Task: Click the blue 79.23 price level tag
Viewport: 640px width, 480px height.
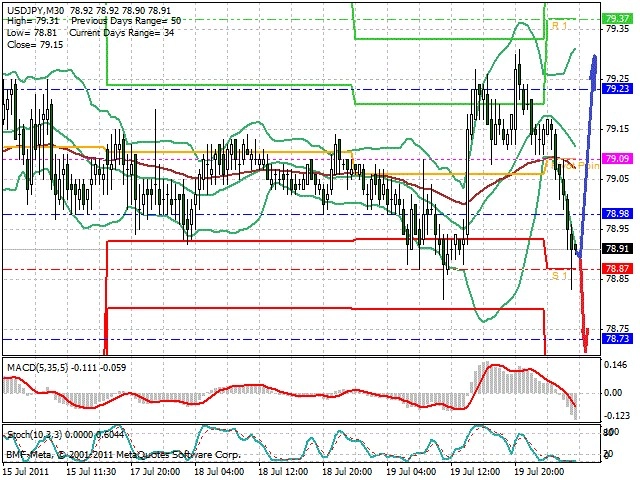Action: coord(617,89)
